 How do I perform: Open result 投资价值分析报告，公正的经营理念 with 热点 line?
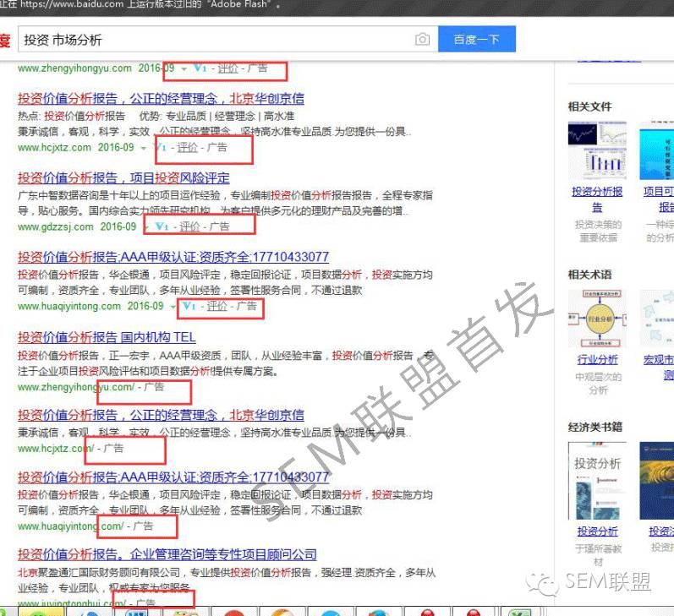click(161, 98)
